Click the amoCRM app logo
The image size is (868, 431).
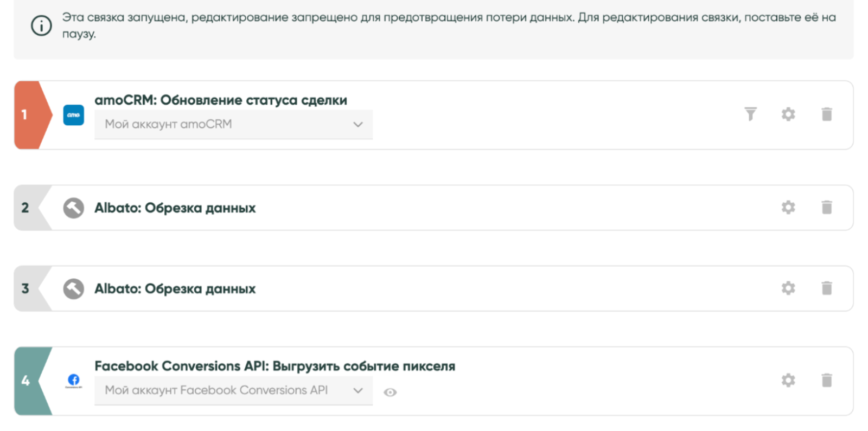74,115
